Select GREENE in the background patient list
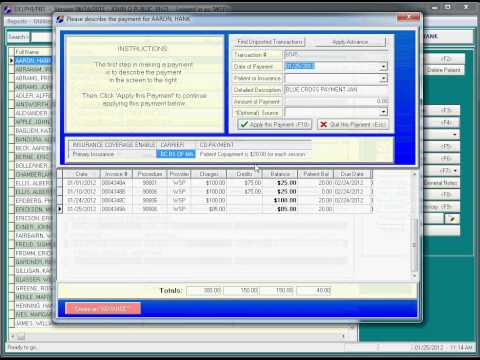Viewport: 480px width, 360px height. point(33,288)
